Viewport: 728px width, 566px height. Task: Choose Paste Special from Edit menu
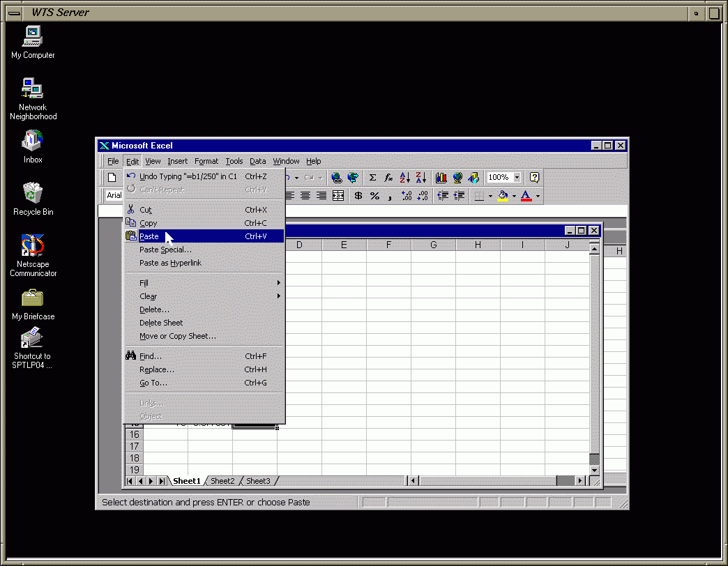point(165,250)
